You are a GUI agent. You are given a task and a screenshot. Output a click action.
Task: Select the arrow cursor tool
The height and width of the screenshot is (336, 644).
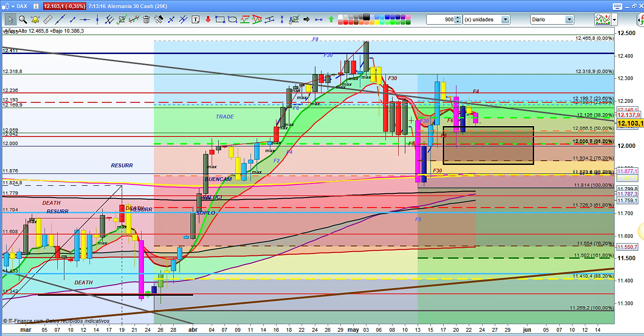pyautogui.click(x=10, y=19)
